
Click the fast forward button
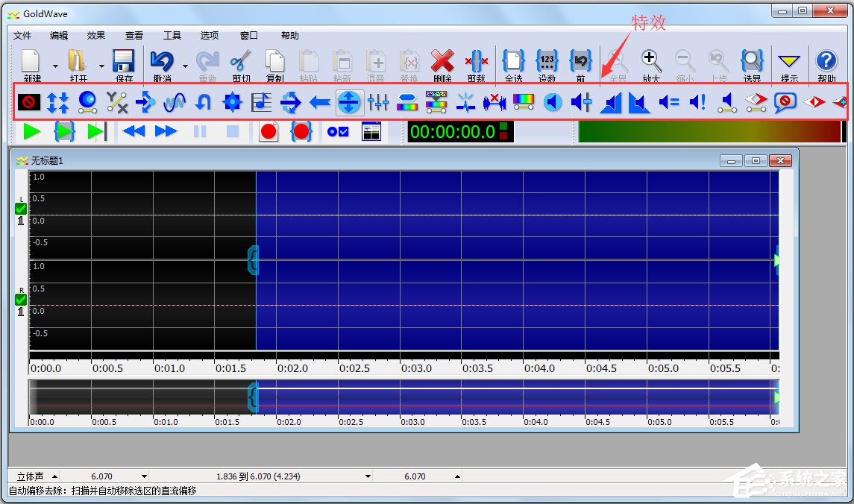166,132
